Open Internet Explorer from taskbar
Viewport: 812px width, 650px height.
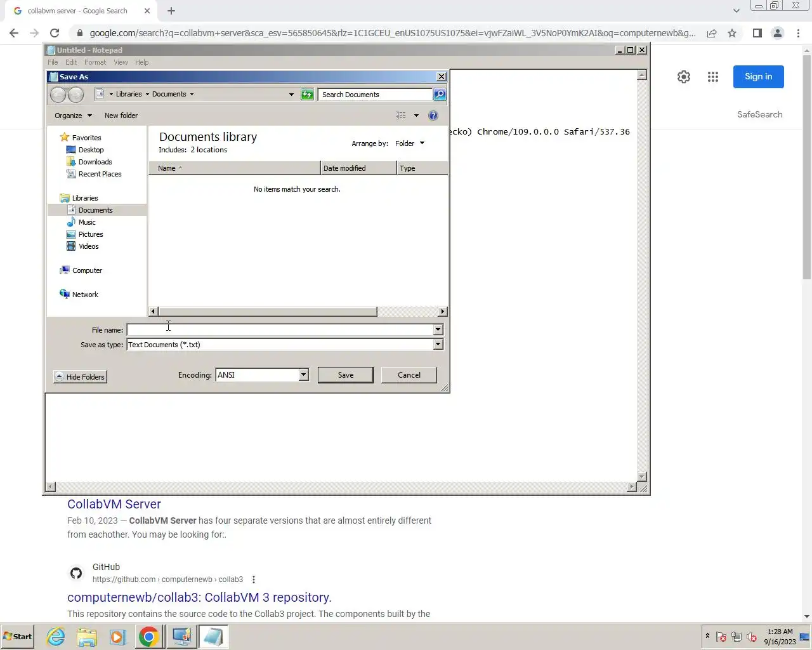(56, 637)
